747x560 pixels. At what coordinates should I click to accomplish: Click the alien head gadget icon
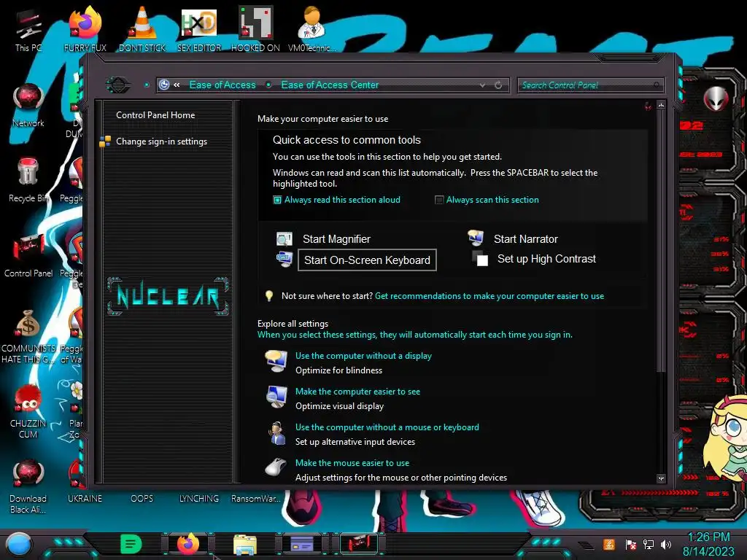pyautogui.click(x=716, y=99)
